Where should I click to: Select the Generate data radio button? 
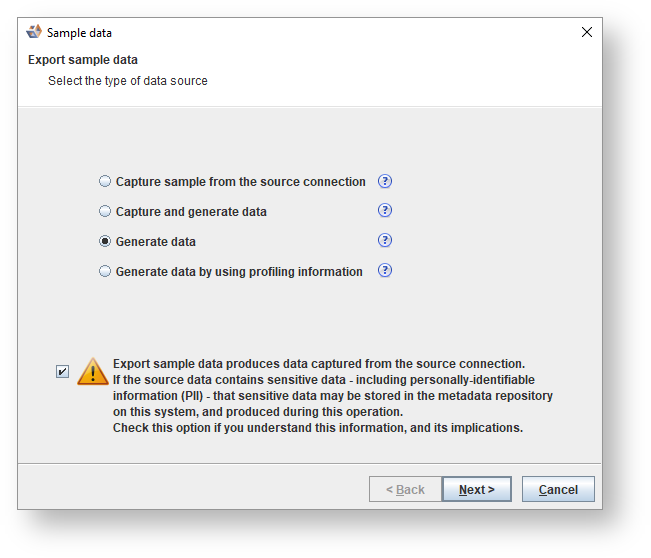[x=105, y=242]
